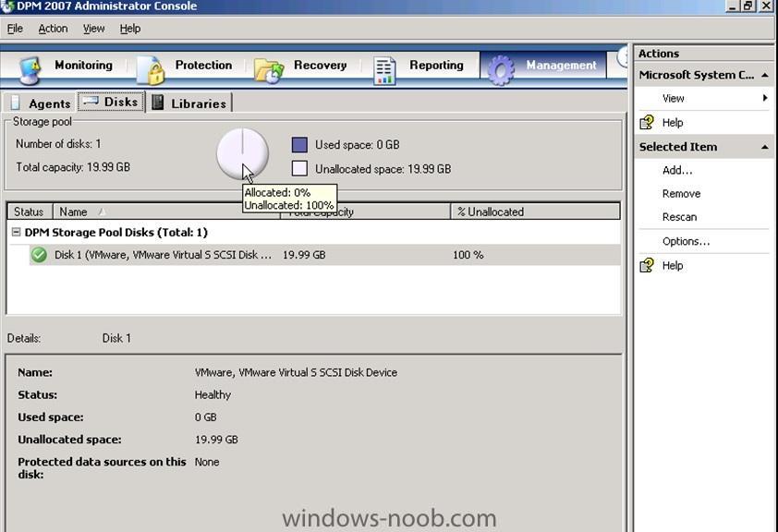
Task: Click the Used space color swatch
Action: coord(299,145)
